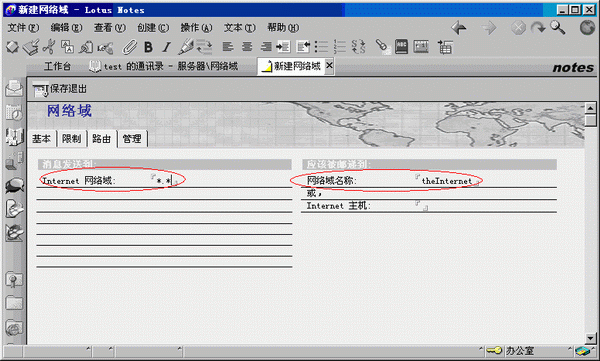Open the 创建 menu
600x361 pixels.
pyautogui.click(x=153, y=28)
